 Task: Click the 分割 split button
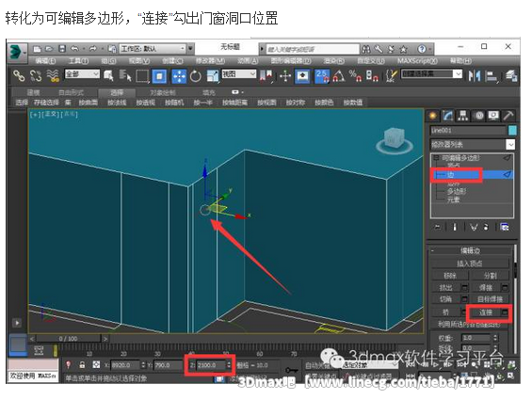coord(490,276)
